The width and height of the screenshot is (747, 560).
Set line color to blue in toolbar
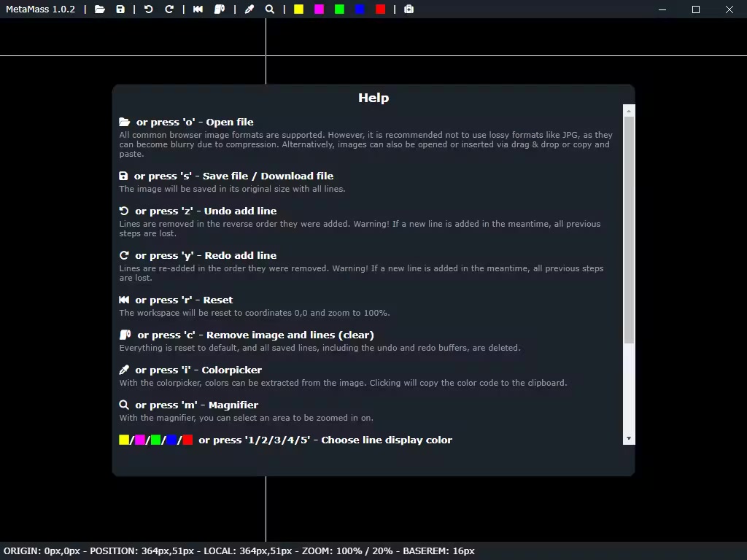[360, 9]
